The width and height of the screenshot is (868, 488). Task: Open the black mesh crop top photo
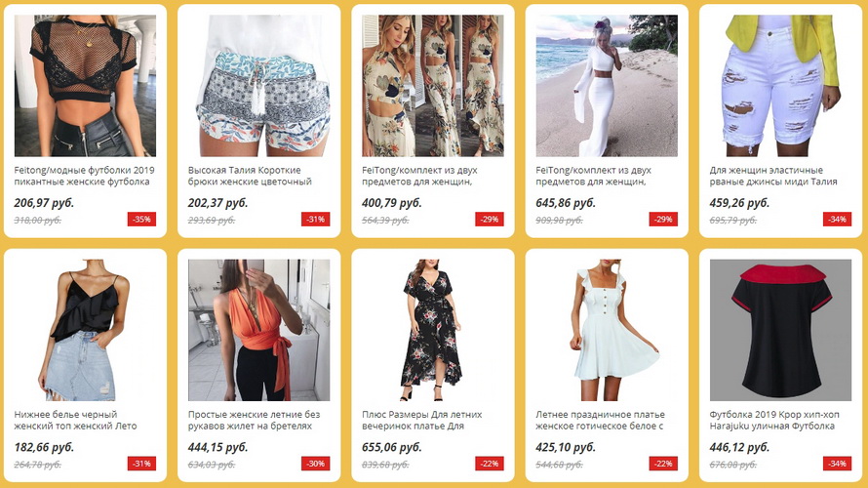[85, 86]
